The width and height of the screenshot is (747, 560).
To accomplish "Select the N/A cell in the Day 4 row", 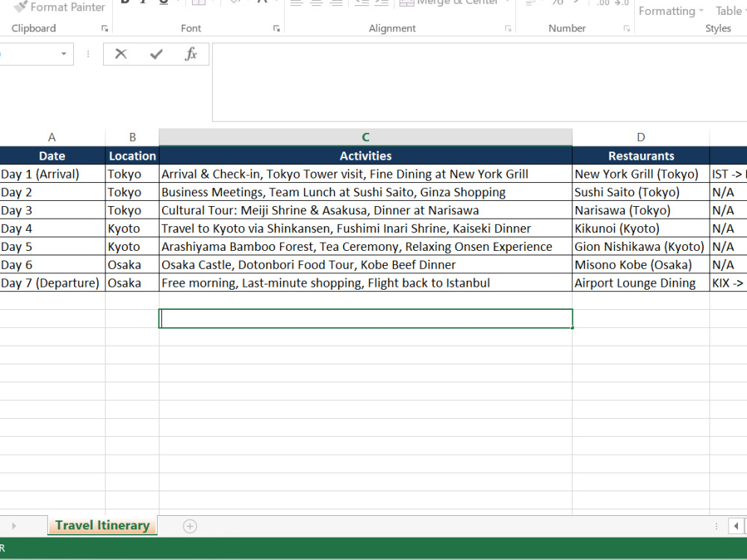I will [728, 228].
